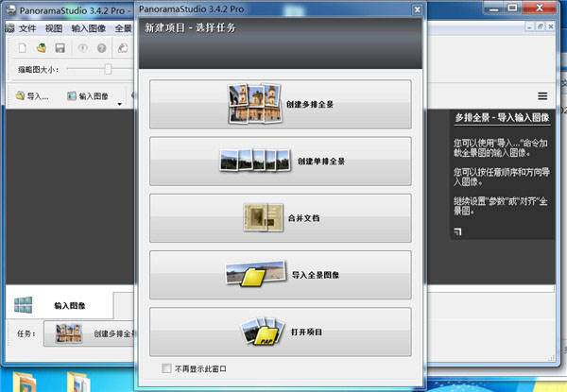567x392 pixels.
Task: Adjust the 缩略图大小 slider handle
Action: (108, 69)
